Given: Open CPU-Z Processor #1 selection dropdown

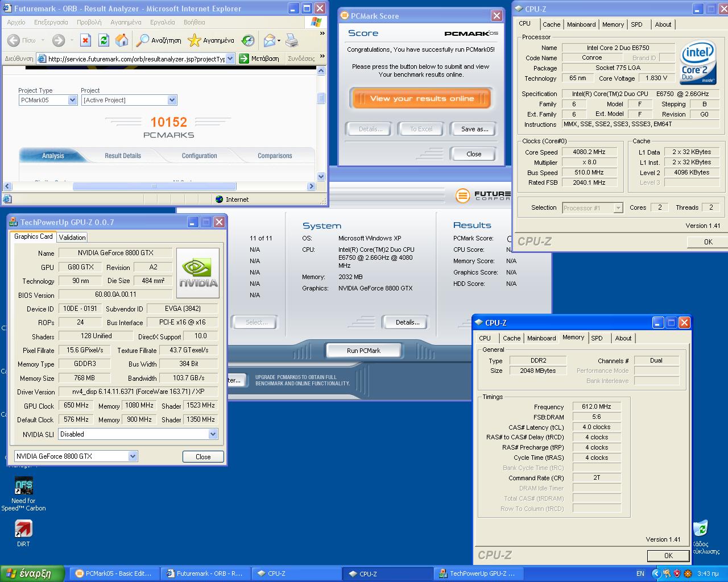Looking at the screenshot, I should click(x=618, y=208).
